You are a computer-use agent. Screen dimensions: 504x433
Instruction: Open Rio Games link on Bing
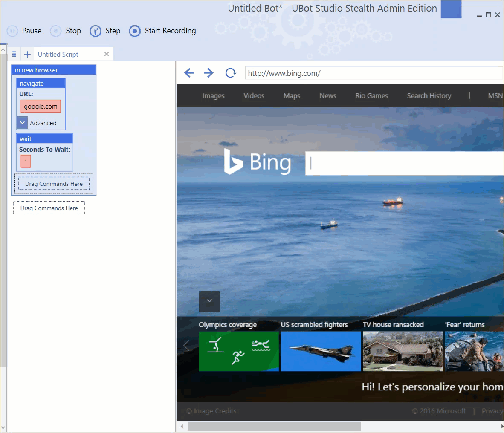pos(371,96)
